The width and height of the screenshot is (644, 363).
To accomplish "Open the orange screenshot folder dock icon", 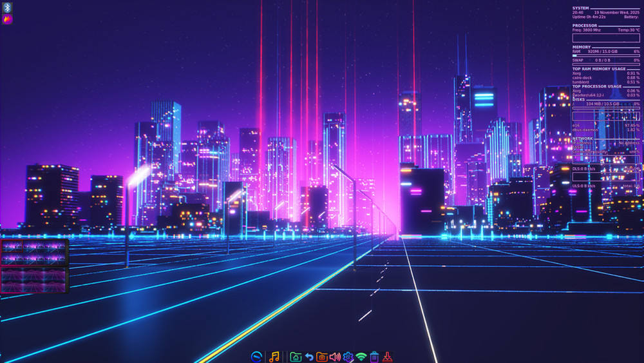I will [322, 357].
